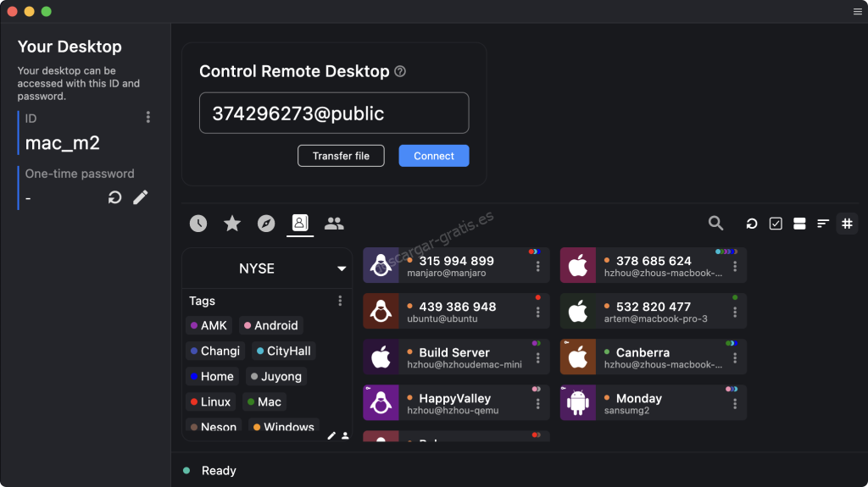This screenshot has height=487, width=868.
Task: Click Build Server Apple icon tile
Action: tap(381, 357)
